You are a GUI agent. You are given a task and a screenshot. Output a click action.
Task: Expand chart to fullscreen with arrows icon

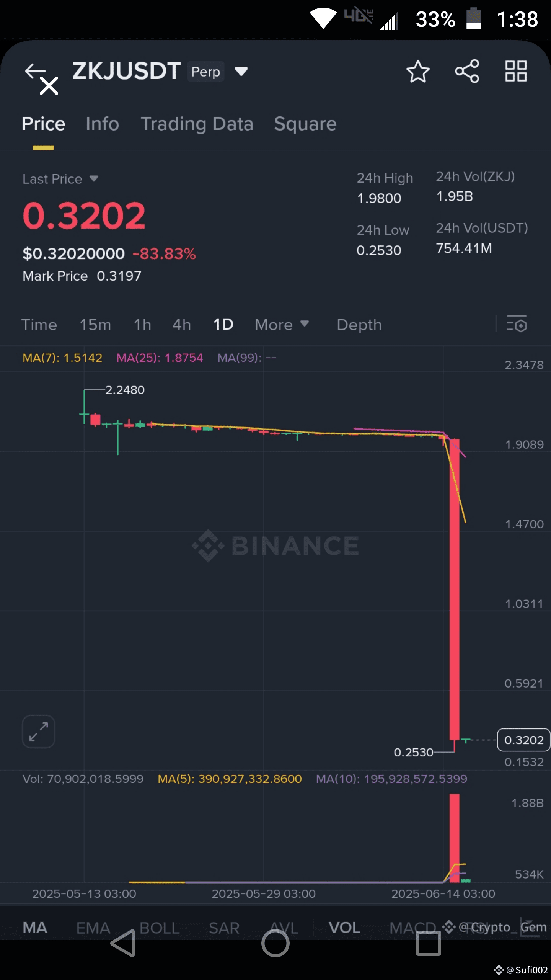(x=39, y=732)
